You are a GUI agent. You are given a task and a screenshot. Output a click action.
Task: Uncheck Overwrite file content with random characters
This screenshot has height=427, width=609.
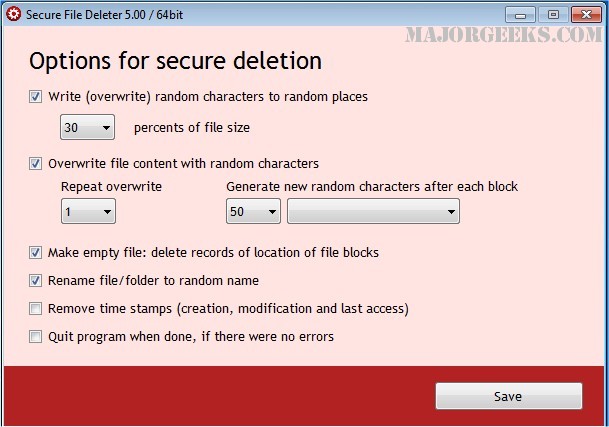coord(36,163)
